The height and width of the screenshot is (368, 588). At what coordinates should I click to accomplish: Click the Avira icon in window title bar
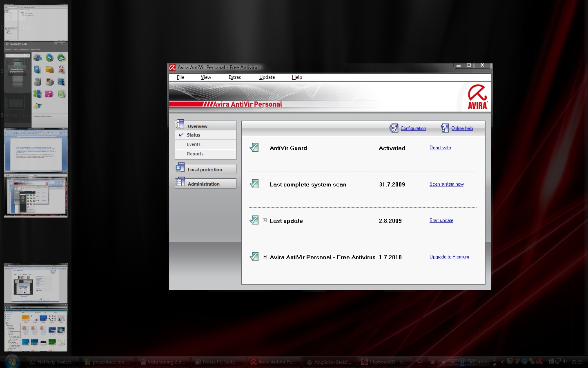point(173,67)
